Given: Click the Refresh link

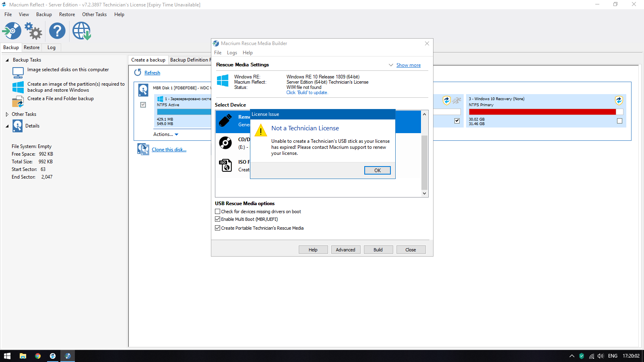Looking at the screenshot, I should click(x=152, y=73).
